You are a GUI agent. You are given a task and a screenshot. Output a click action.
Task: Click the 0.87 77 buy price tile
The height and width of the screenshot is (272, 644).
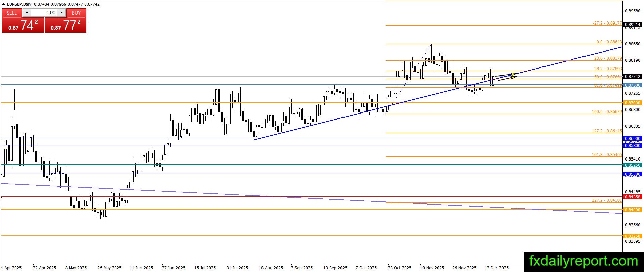click(x=66, y=25)
